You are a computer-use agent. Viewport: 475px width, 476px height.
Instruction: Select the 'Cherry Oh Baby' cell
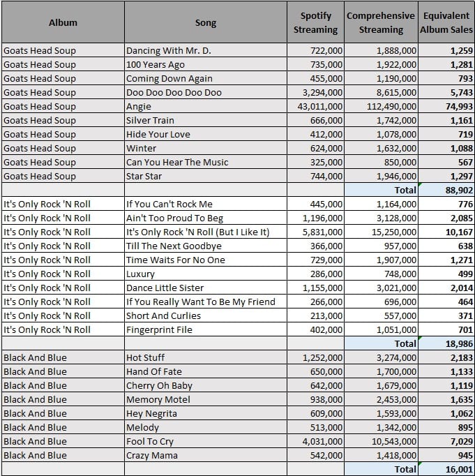click(x=206, y=385)
